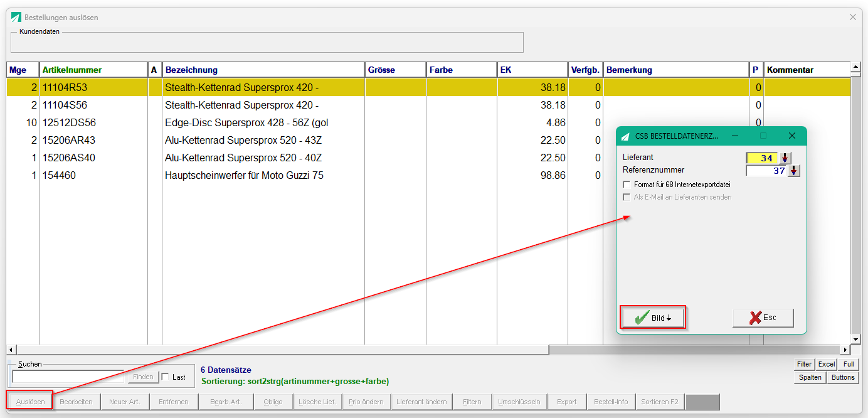Click the Bild confirm button with checkmark
Screen dimensions: 868x418
click(x=652, y=318)
